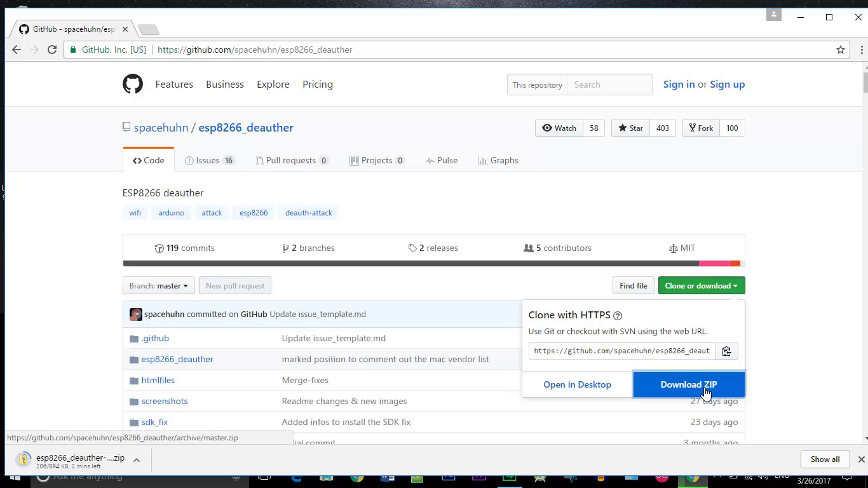Copy the clone URL with the clipboard icon
The width and height of the screenshot is (868, 488).
coord(727,351)
